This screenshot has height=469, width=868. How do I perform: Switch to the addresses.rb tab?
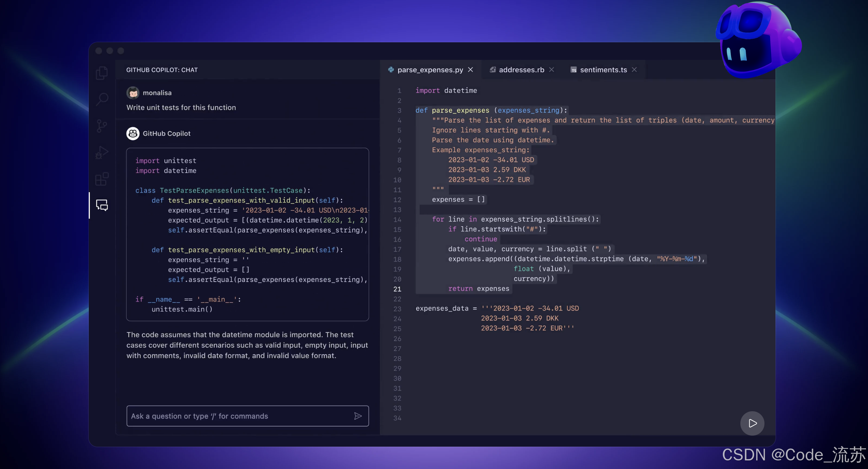point(521,70)
